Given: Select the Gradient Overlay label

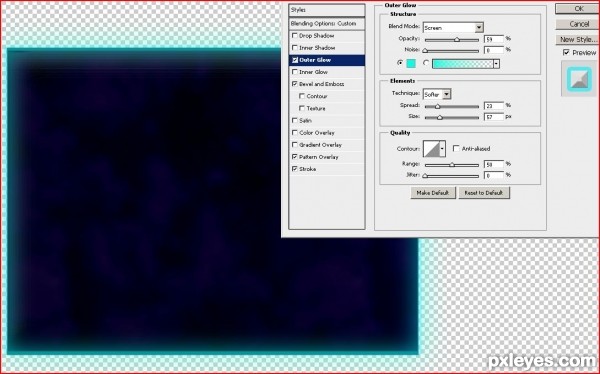Looking at the screenshot, I should [x=320, y=145].
